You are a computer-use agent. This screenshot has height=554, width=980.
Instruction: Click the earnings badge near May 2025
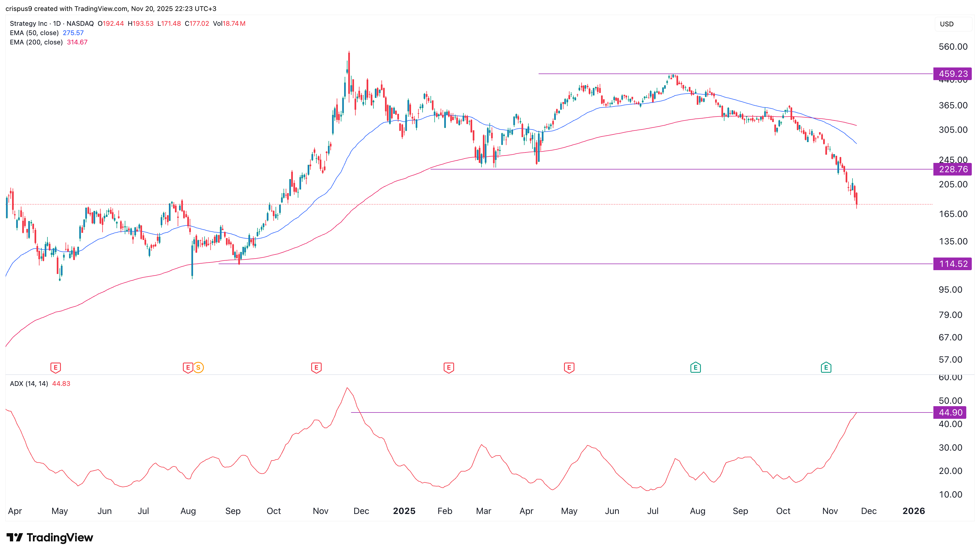569,368
